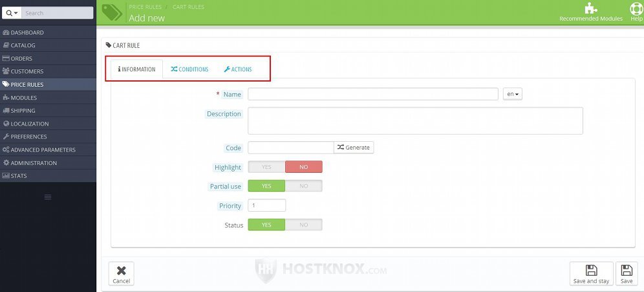Click the Cancel button

[121, 273]
